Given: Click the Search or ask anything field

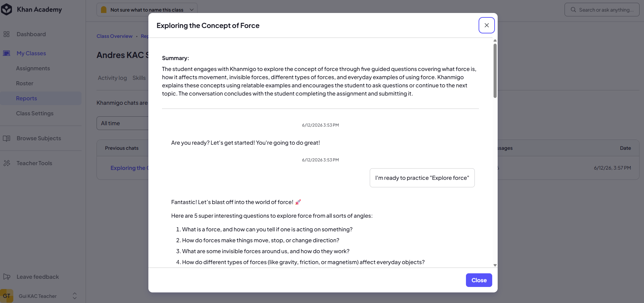Looking at the screenshot, I should pyautogui.click(x=602, y=10).
